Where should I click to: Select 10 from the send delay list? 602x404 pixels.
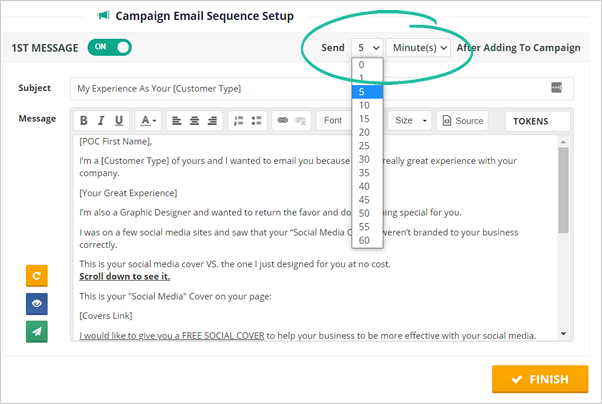click(x=364, y=105)
